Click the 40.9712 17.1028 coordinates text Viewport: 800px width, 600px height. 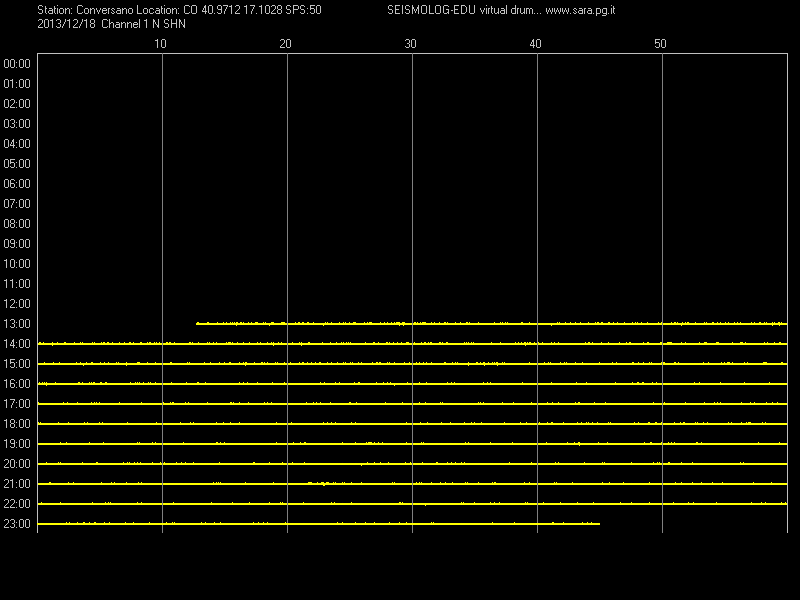tap(242, 10)
